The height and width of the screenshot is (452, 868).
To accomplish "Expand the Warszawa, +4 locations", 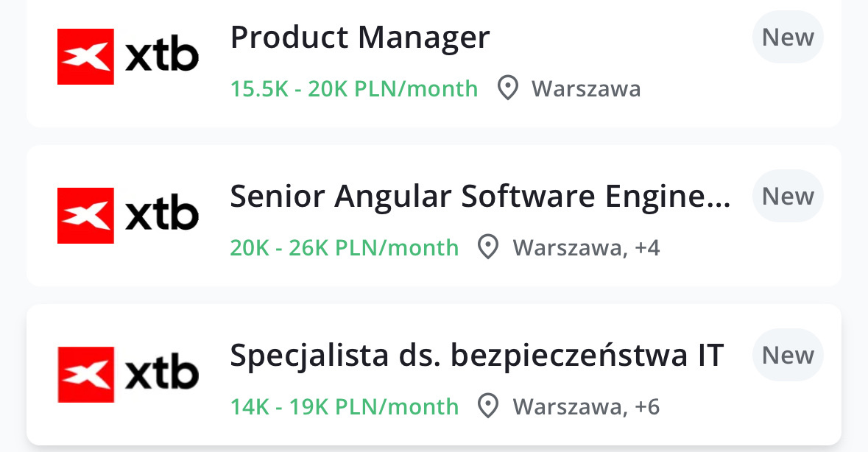I will pos(586,248).
